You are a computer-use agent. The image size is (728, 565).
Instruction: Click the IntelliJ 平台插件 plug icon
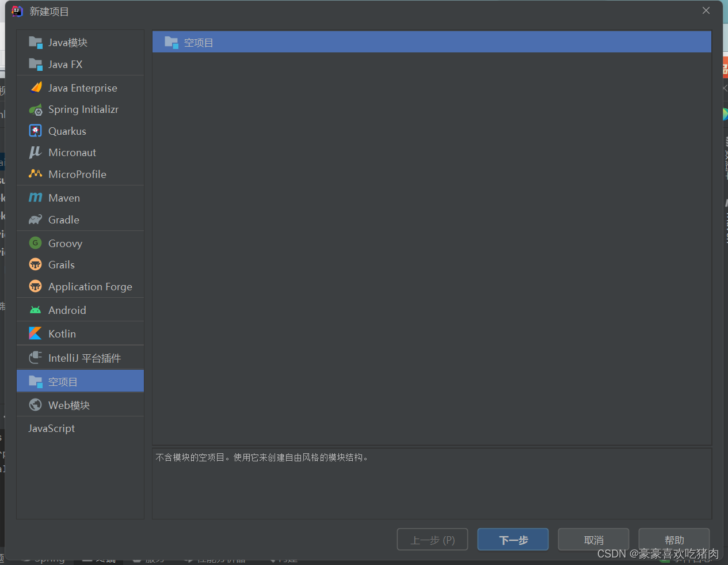click(x=36, y=358)
